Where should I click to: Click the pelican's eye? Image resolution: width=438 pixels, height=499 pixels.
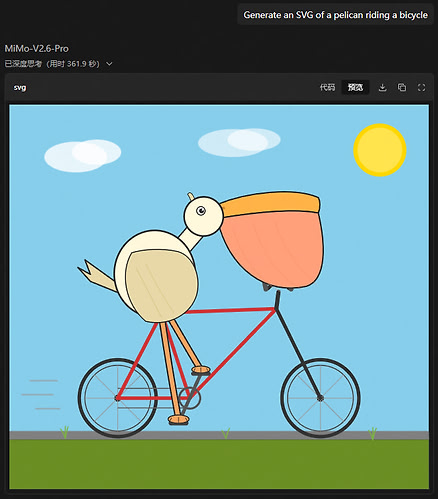(x=201, y=211)
